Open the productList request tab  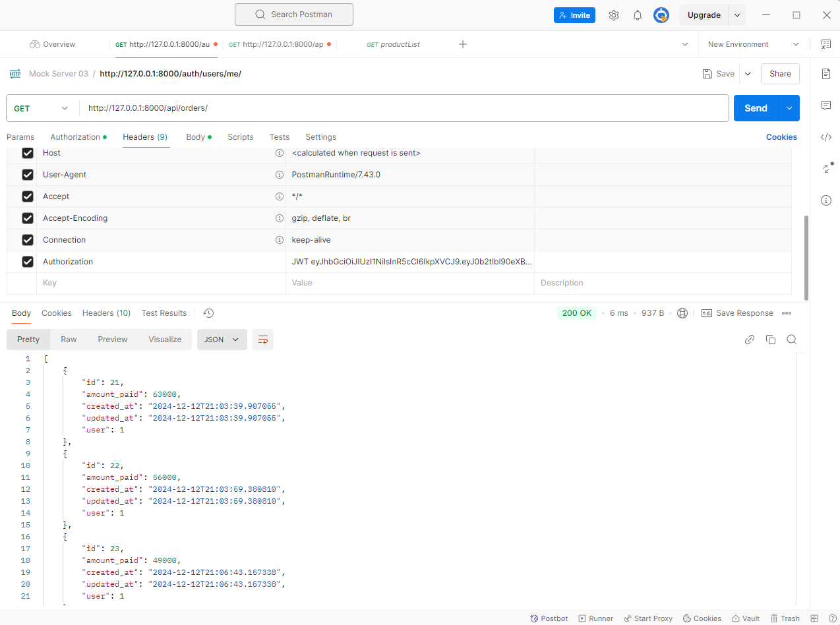[x=393, y=44]
